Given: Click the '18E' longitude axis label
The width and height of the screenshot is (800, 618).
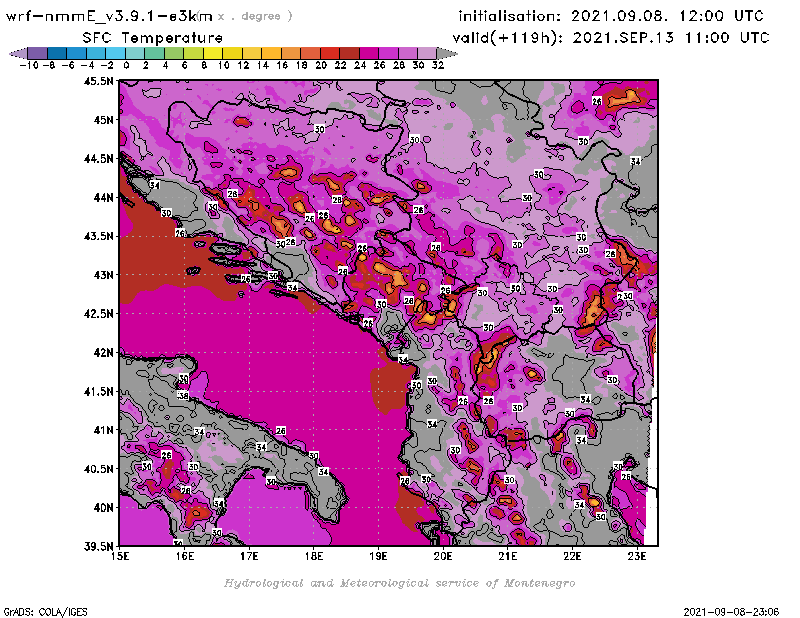Looking at the screenshot, I should [314, 556].
